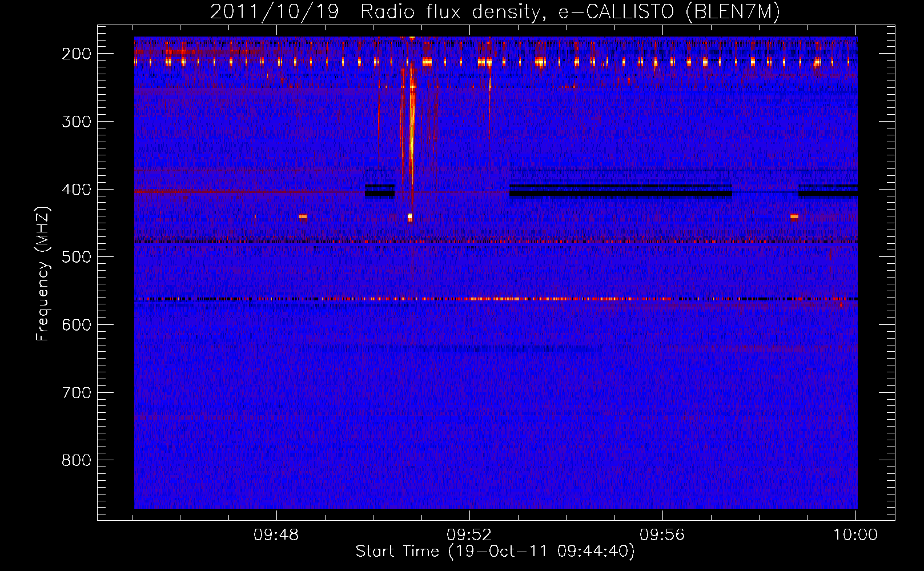Viewport: 924px width, 571px height.
Task: Click the 09:52 time tick label
Action: click(x=469, y=535)
